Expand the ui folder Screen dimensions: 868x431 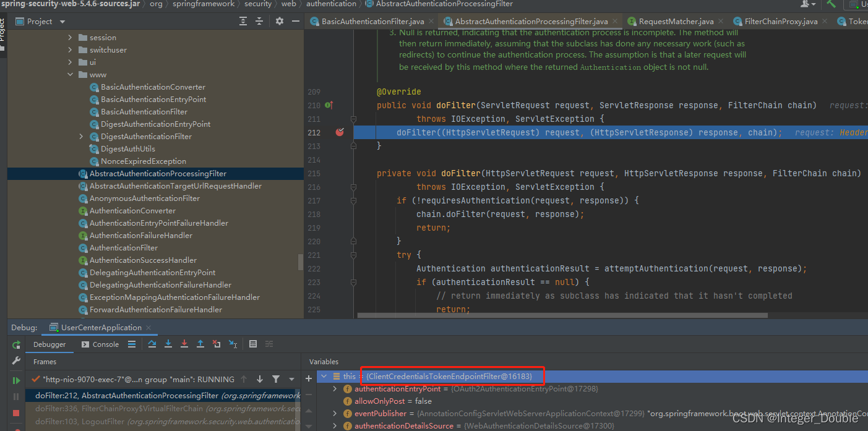coord(71,62)
